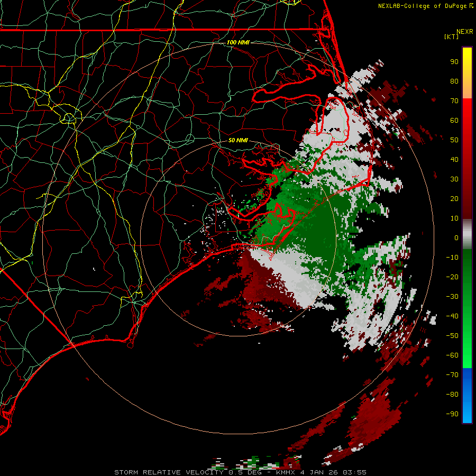Click the blue bottom segment of color bar
The width and height of the screenshot is (476, 476).
(x=467, y=396)
